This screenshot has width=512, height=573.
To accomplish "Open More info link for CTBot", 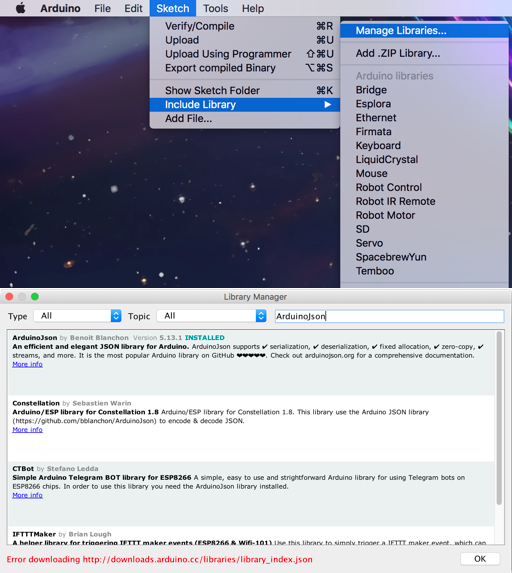I will point(27,495).
